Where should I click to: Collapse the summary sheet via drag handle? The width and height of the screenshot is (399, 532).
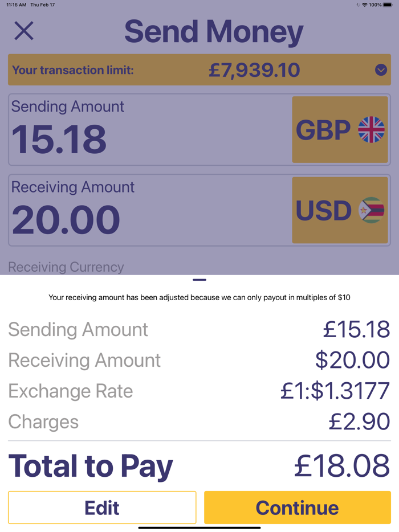199,280
